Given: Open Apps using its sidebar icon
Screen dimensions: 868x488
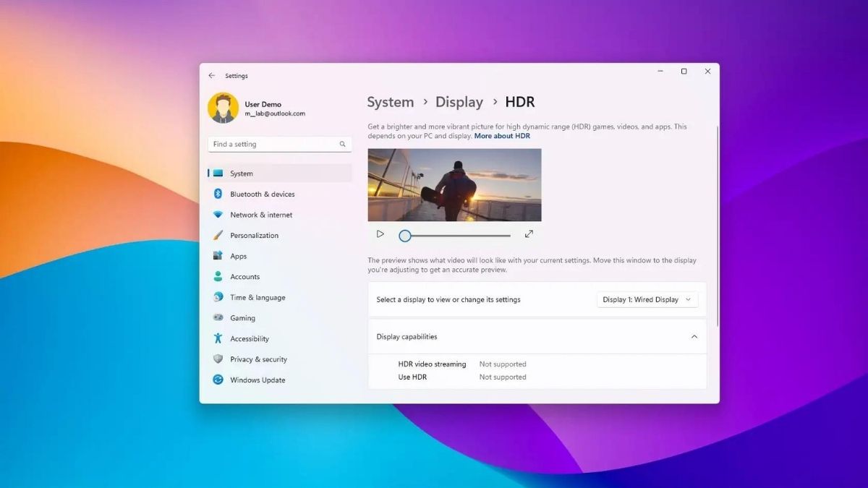Looking at the screenshot, I should (218, 255).
